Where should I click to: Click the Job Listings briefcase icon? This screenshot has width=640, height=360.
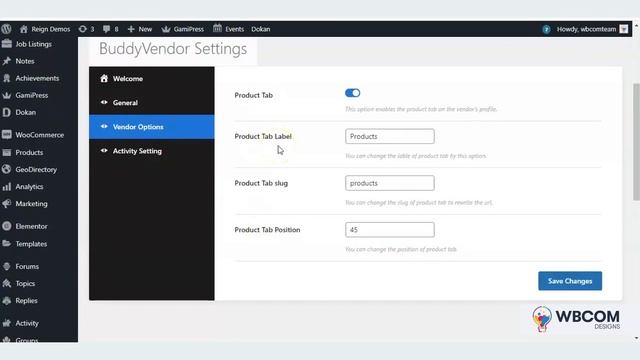click(x=7, y=44)
